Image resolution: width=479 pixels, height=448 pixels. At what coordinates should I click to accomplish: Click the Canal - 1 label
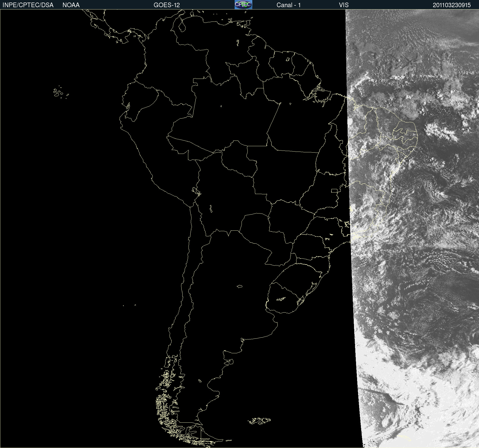tap(288, 5)
